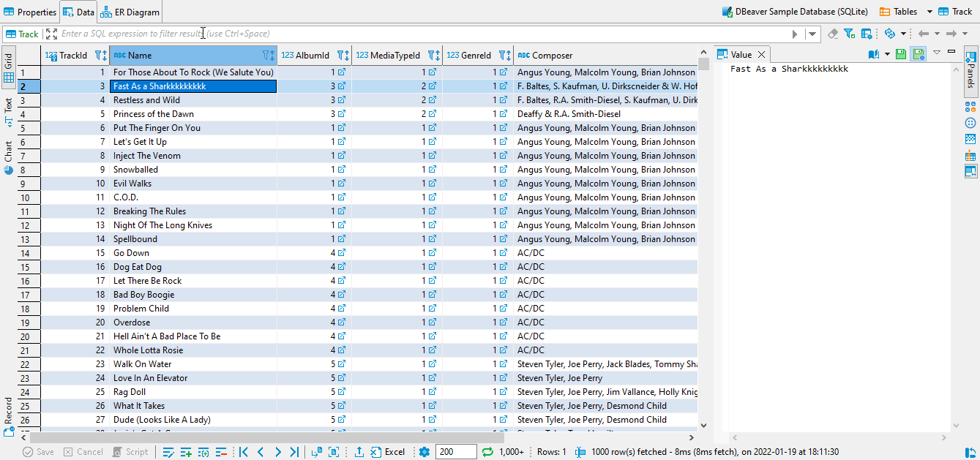Image resolution: width=980 pixels, height=460 pixels.
Task: Delete current row using the red minus icon
Action: coord(220,452)
